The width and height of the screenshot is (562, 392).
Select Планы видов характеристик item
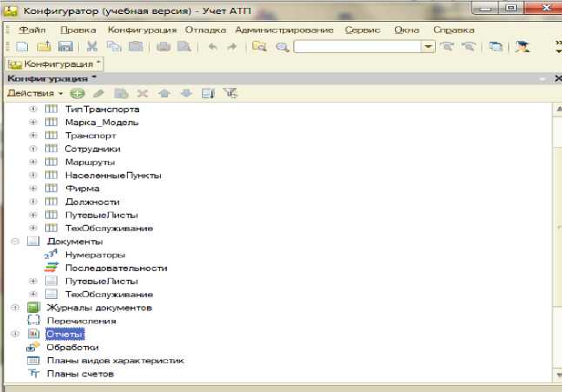pos(116,361)
